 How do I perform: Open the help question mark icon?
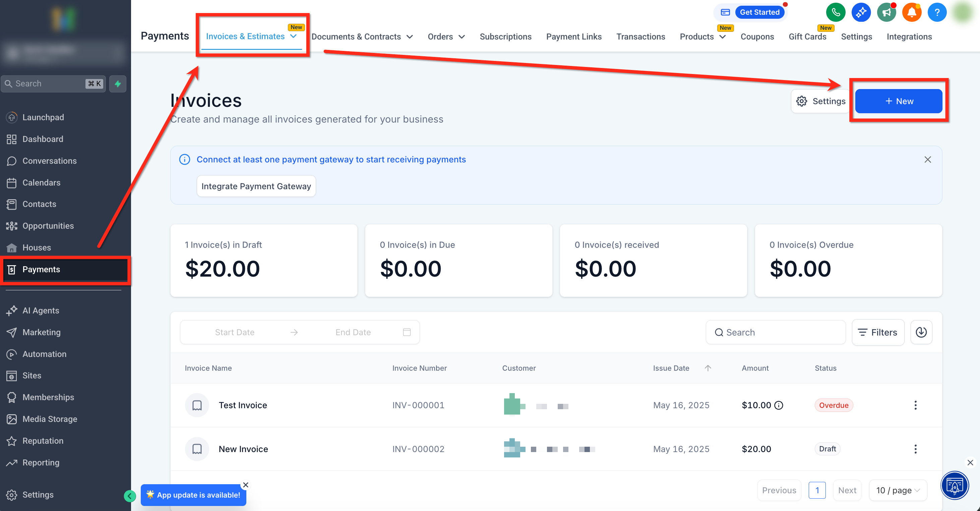[x=937, y=12]
